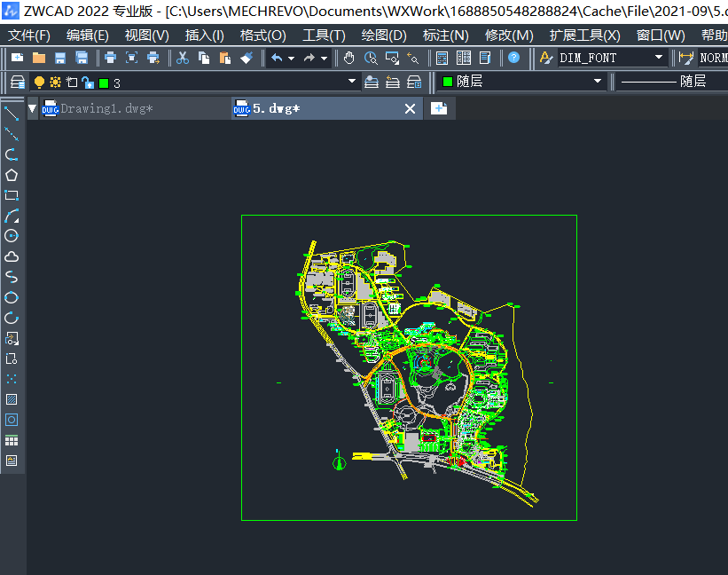Screen dimensions: 728x575
Task: Expand the drawing tabs list triangle
Action: click(x=32, y=108)
